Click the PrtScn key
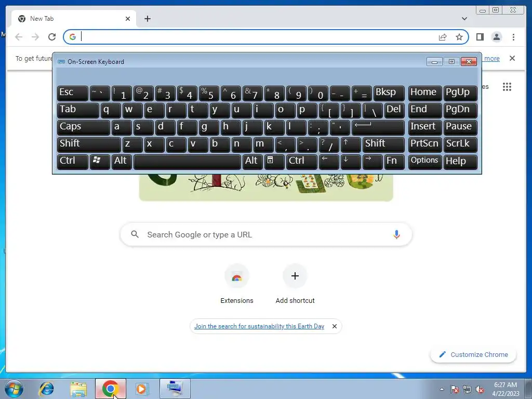The height and width of the screenshot is (399, 532). (425, 144)
